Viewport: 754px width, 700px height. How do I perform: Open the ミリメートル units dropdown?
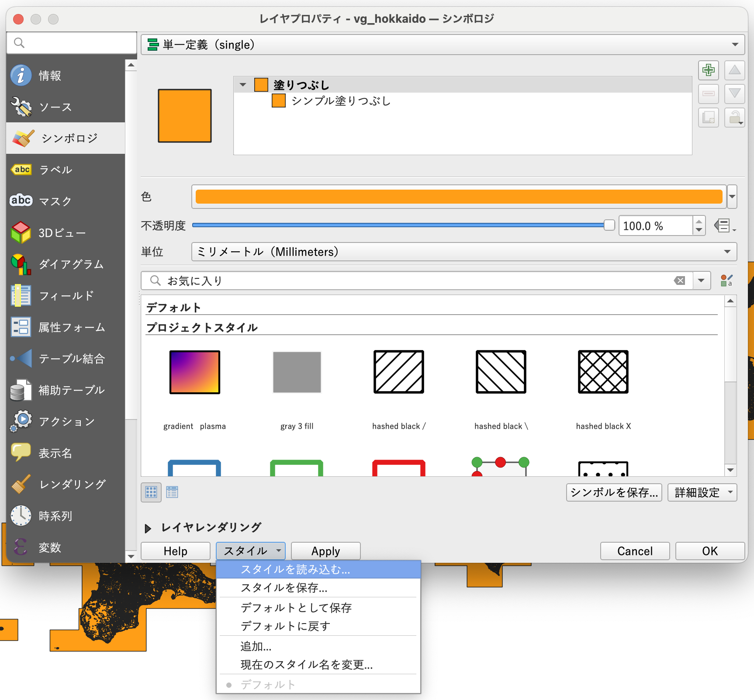click(x=463, y=252)
